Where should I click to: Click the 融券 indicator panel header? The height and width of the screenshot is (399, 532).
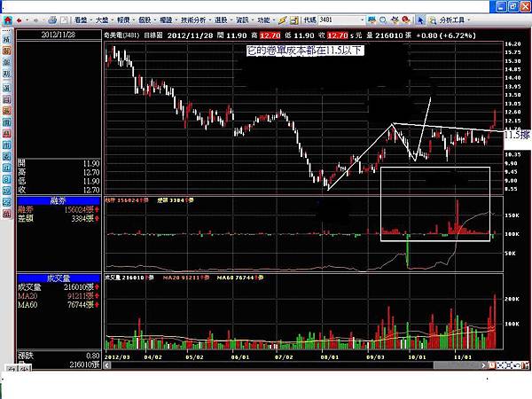[x=59, y=200]
